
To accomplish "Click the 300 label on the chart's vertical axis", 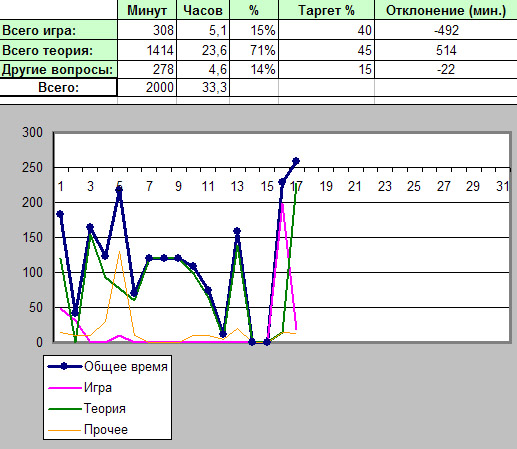I will pos(32,133).
